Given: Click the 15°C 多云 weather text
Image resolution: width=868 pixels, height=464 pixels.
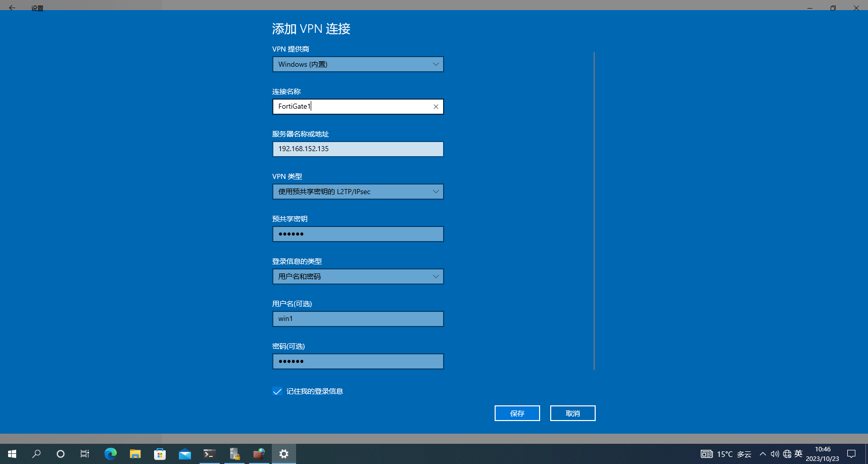Looking at the screenshot, I should coord(734,454).
